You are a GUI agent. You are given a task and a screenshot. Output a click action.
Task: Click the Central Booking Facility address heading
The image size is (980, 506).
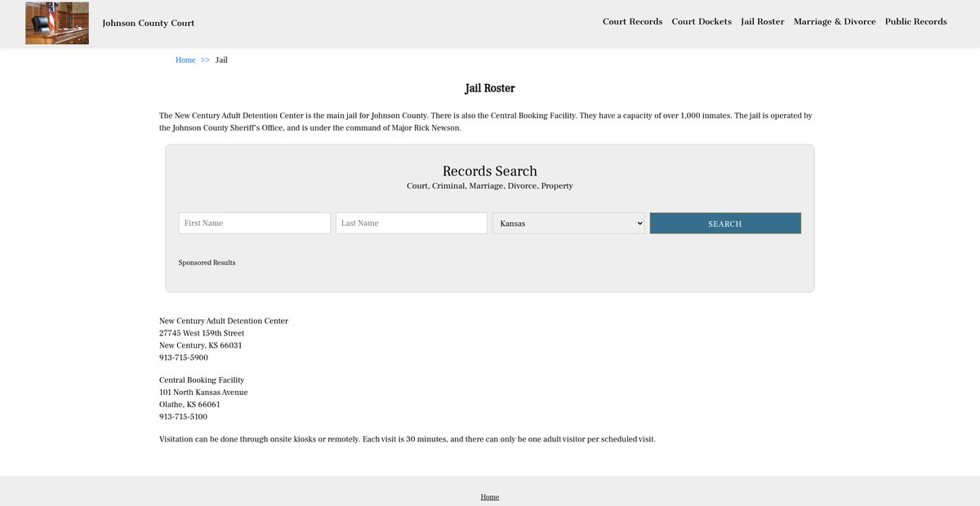tap(202, 380)
